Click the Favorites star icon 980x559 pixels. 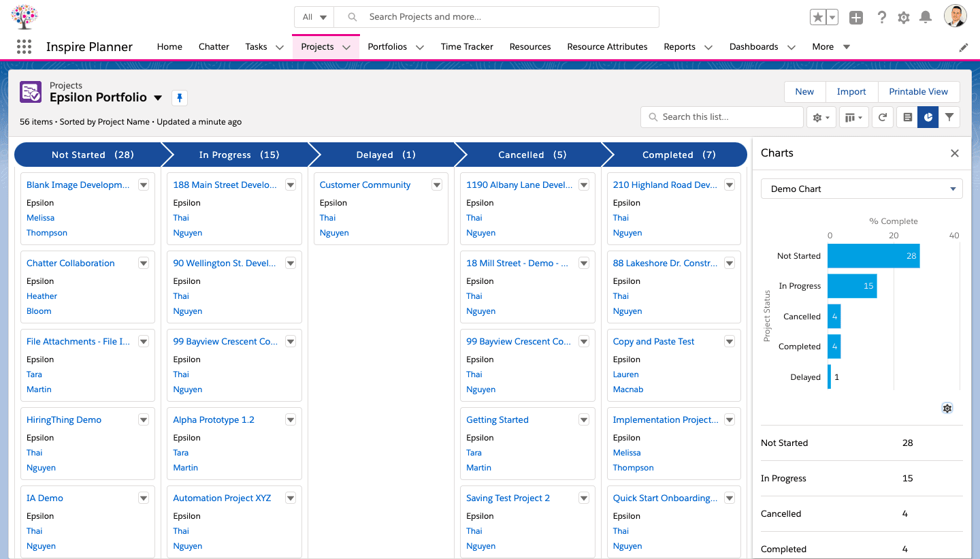(x=817, y=18)
